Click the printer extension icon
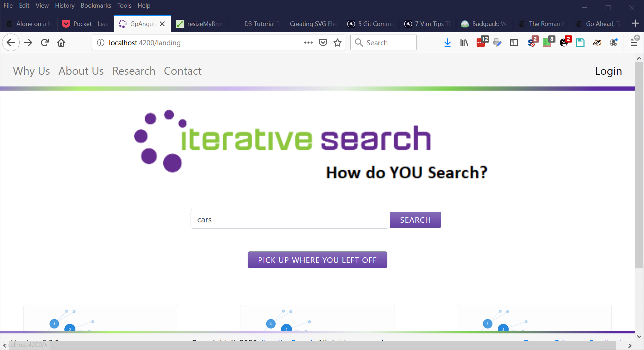644x350 pixels. [497, 43]
